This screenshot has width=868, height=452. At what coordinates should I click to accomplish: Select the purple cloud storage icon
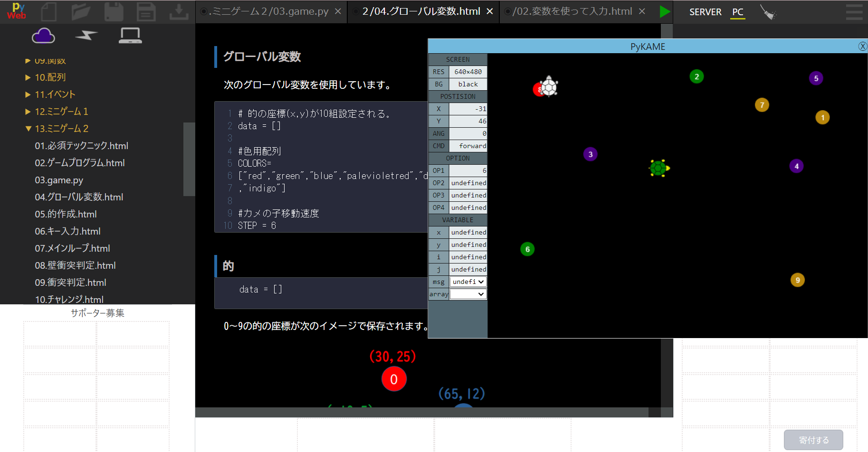(43, 35)
